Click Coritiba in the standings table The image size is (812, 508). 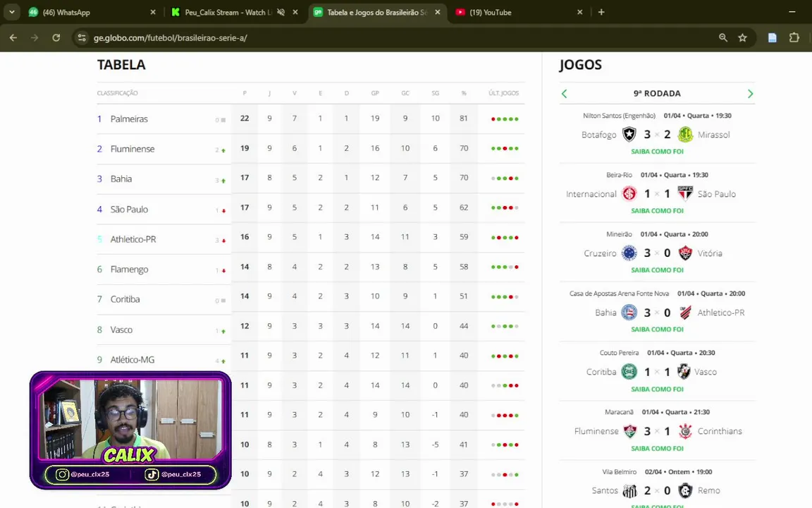pos(125,299)
